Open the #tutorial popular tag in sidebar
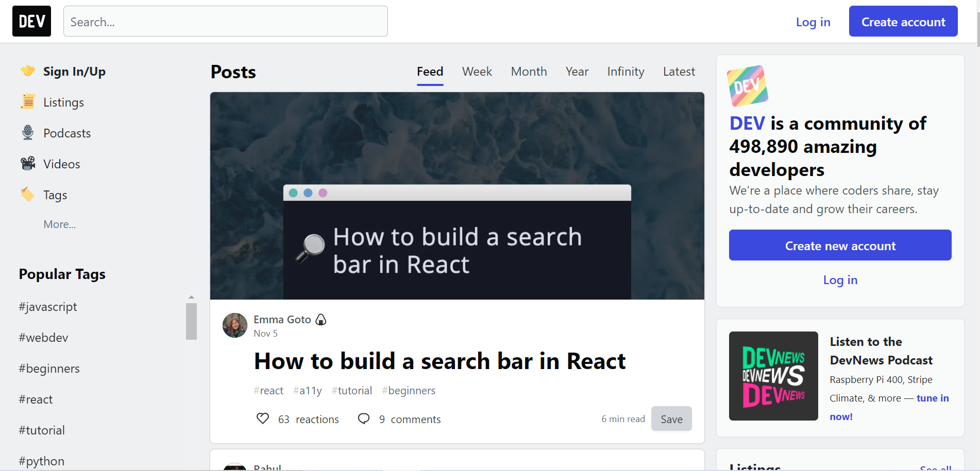 pyautogui.click(x=42, y=430)
